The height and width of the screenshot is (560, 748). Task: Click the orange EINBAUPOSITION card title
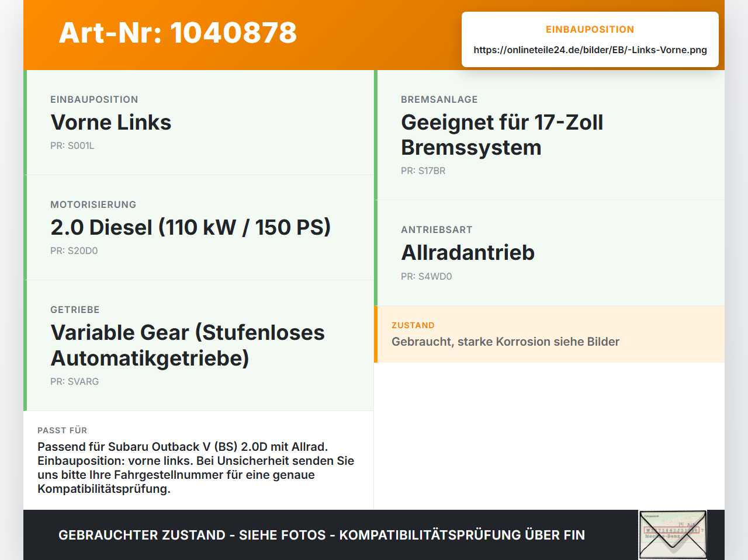[x=590, y=29]
